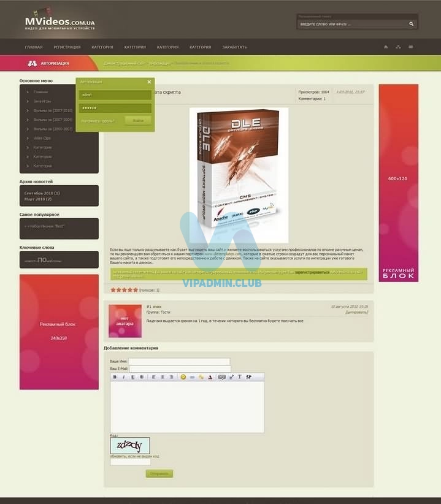Open sidebar item ending in (2000-2007)
The width and height of the screenshot is (441, 504).
click(53, 129)
